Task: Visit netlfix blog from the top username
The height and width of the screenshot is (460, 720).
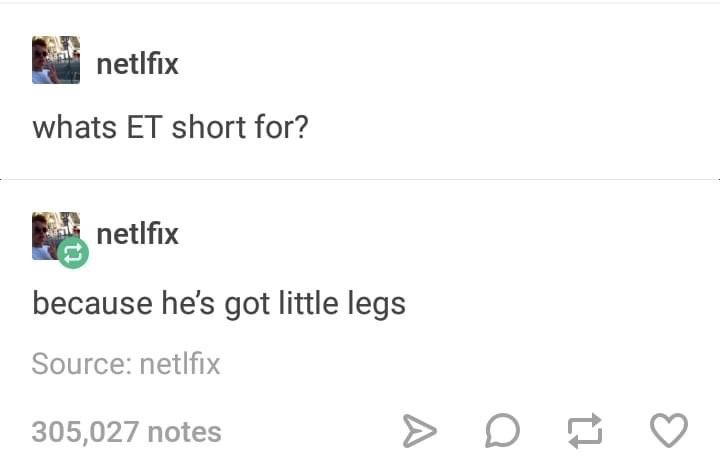Action: pyautogui.click(x=137, y=64)
